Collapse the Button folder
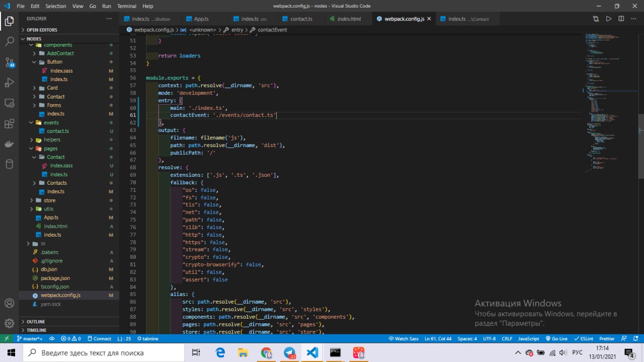The width and height of the screenshot is (644, 362). tap(54, 62)
